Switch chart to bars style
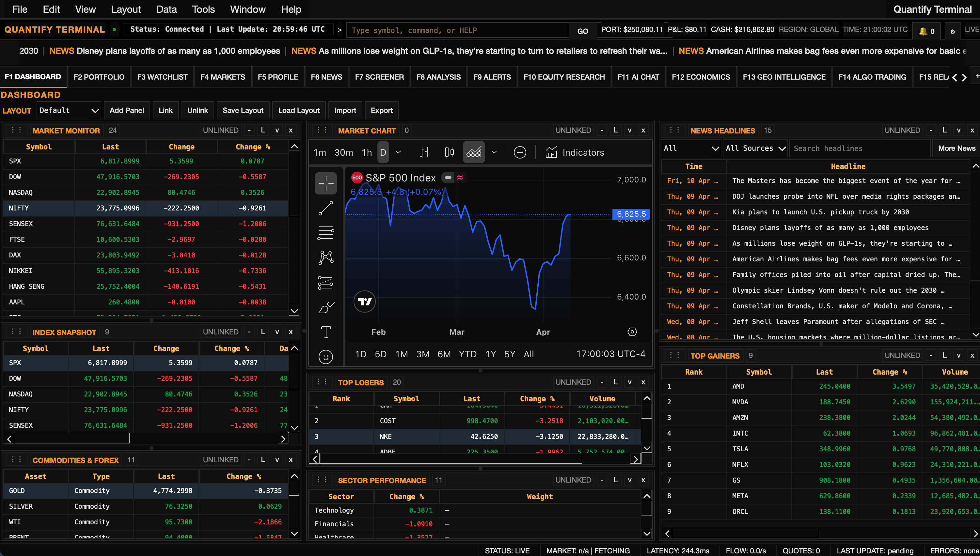The width and height of the screenshot is (980, 556). click(424, 152)
